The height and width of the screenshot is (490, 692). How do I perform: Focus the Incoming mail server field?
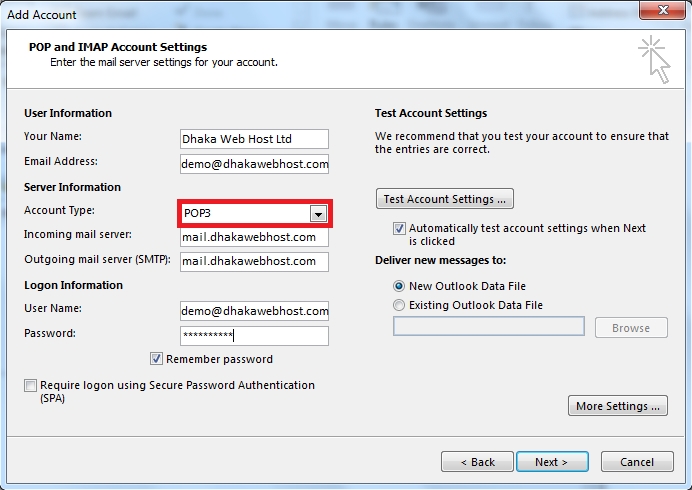(x=254, y=238)
